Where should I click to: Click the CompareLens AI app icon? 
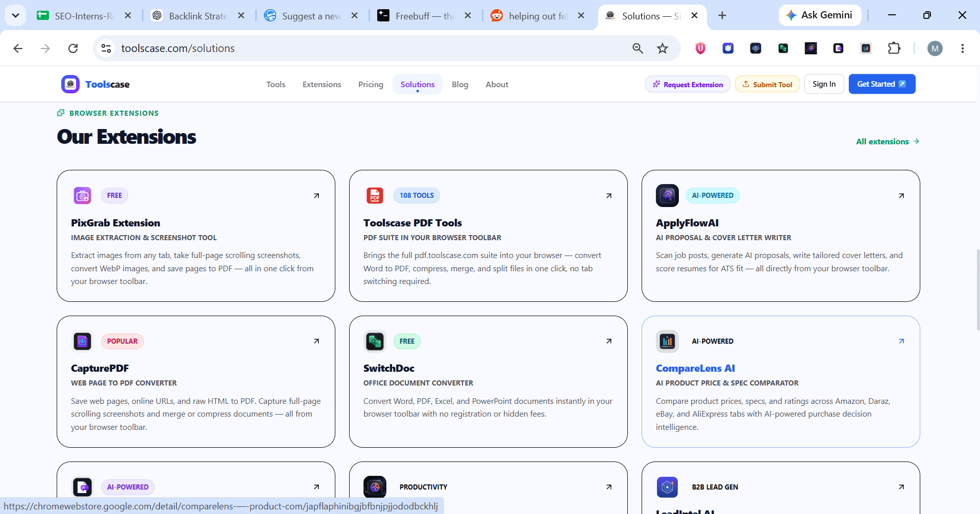pos(667,341)
